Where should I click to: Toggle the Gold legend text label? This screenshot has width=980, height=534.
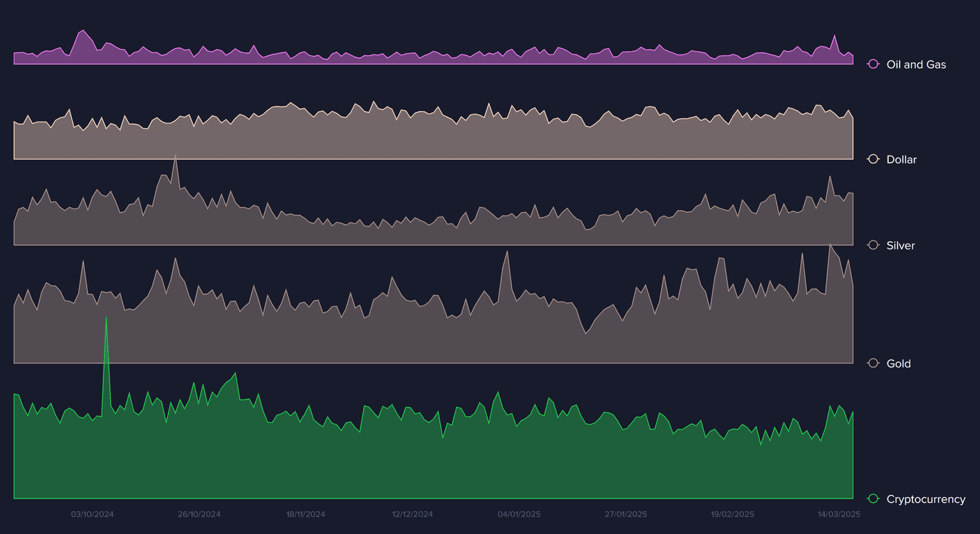tap(898, 364)
